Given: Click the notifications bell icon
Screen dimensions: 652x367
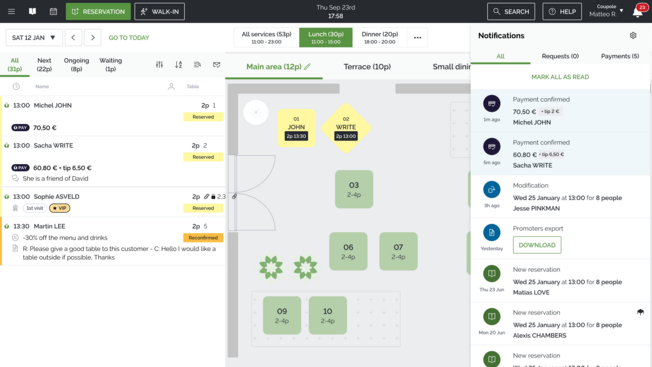Looking at the screenshot, I should coord(637,12).
